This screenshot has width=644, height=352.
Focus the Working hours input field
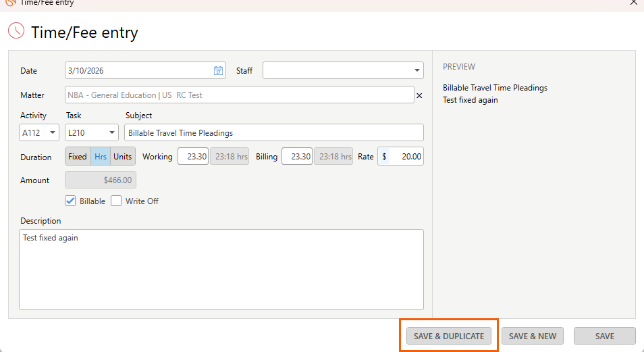coord(193,157)
